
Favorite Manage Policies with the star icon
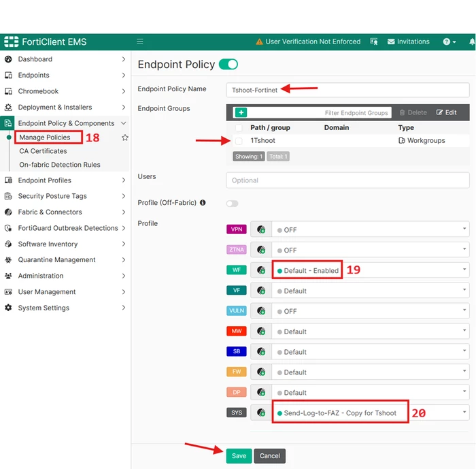point(124,138)
